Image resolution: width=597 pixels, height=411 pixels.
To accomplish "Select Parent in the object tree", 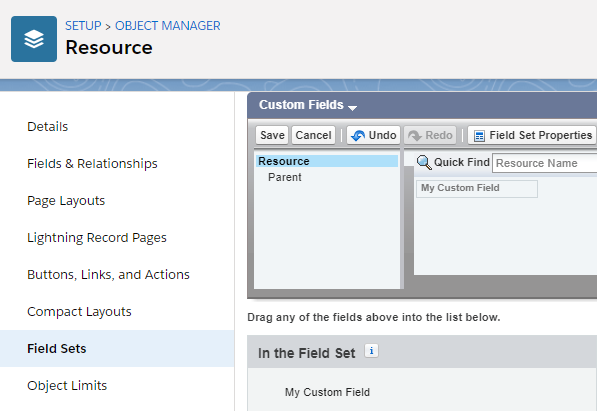I will [x=284, y=177].
